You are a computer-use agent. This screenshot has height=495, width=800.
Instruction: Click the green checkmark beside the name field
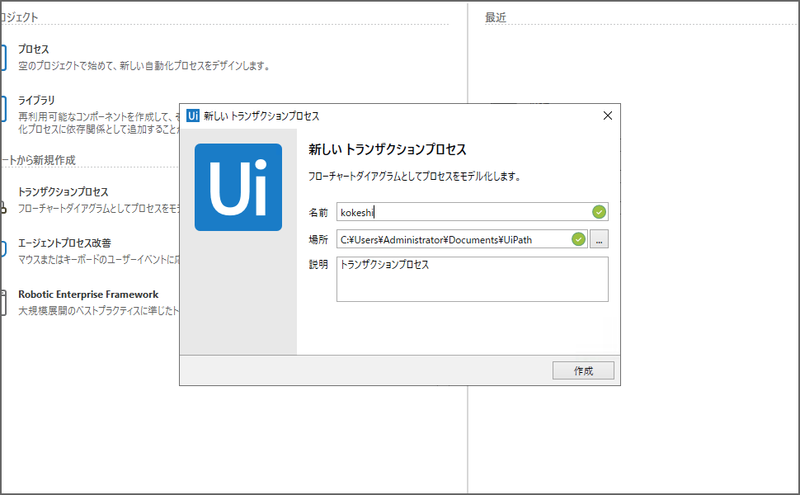click(599, 212)
